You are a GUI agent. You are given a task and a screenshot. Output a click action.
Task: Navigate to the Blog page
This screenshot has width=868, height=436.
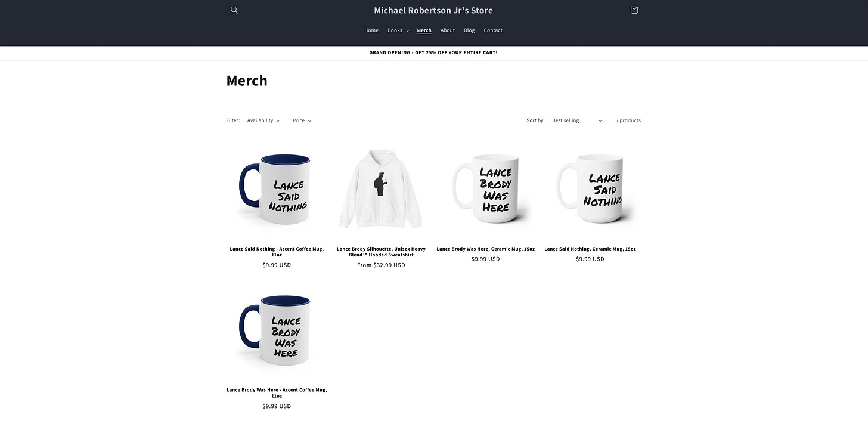point(469,30)
